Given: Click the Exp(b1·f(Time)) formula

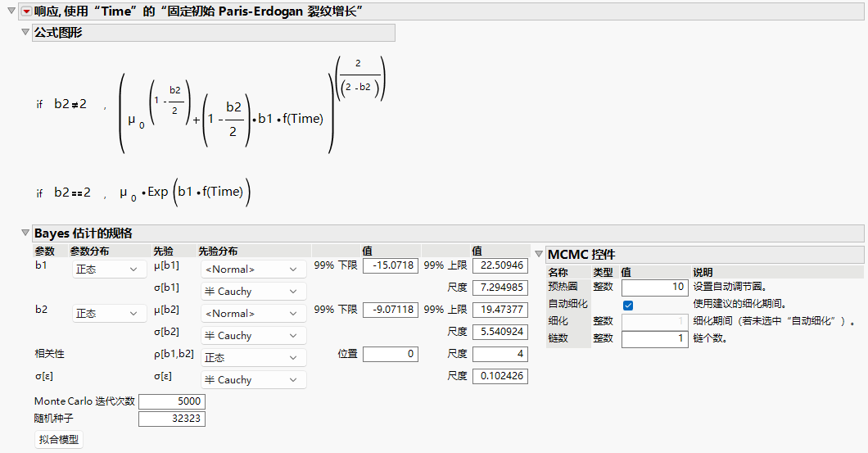Looking at the screenshot, I should 199,193.
